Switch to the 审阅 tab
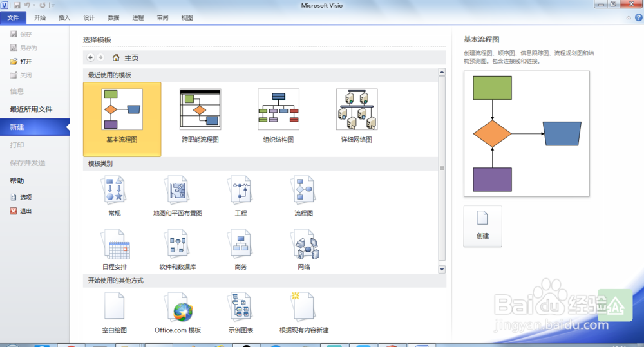The width and height of the screenshot is (644, 347). (163, 17)
